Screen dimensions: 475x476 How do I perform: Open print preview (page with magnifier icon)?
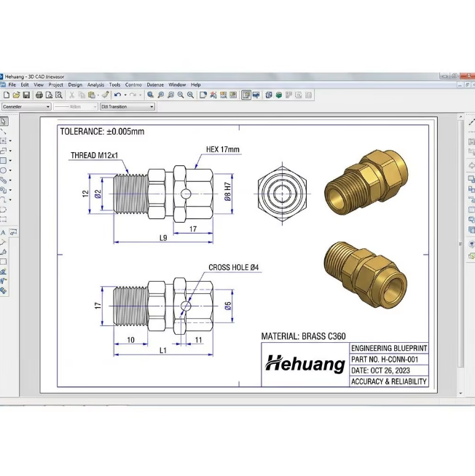point(49,95)
